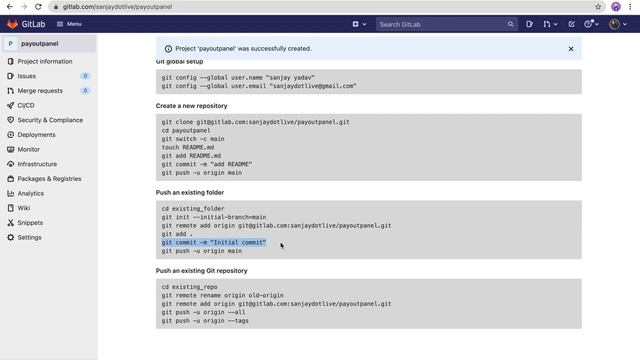This screenshot has height=360, width=640.
Task: Open Settings in sidebar
Action: (x=29, y=238)
